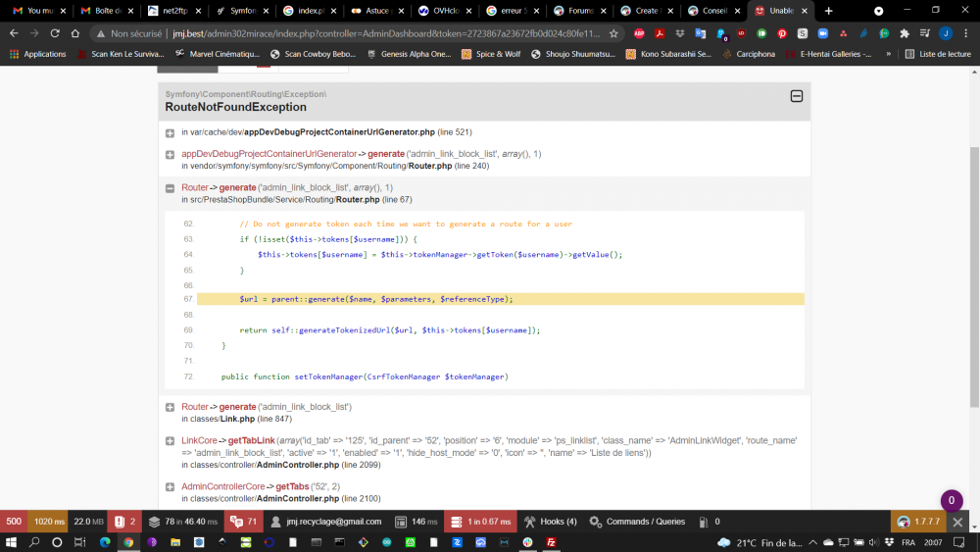Switch to the Astuce browser tab

coord(377,11)
